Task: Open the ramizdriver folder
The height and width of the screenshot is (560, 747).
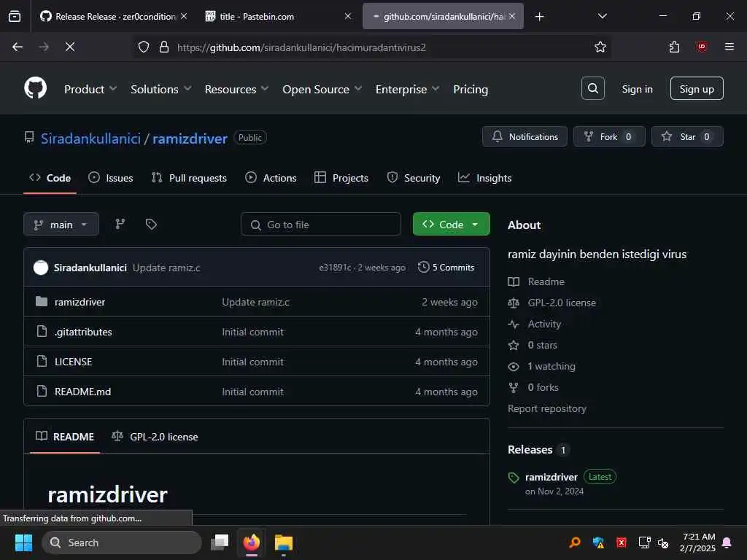Action: [80, 302]
